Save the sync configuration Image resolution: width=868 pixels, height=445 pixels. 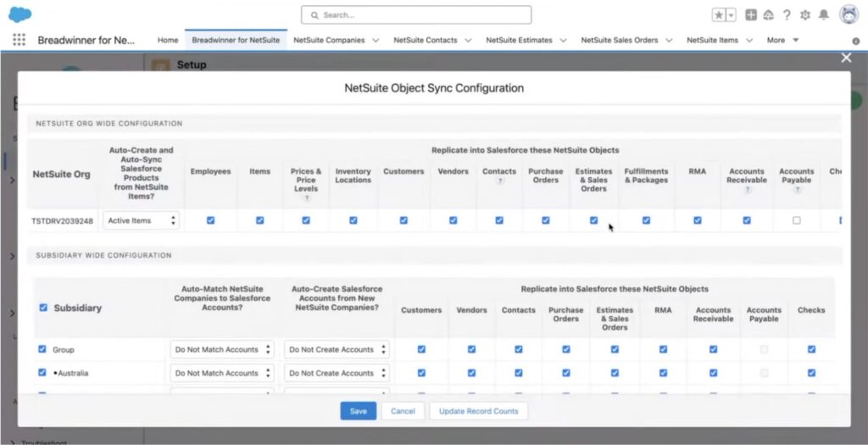point(359,411)
